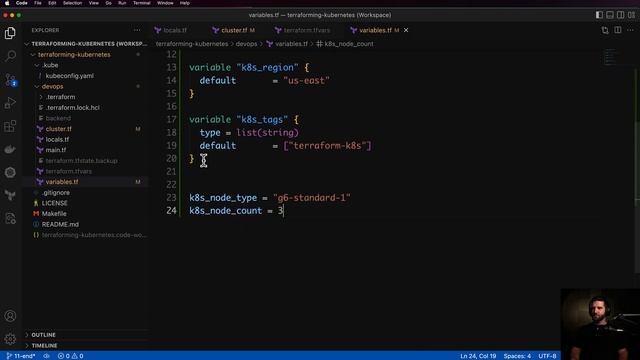Screen dimensions: 640x360
Task: Open Customize Layout icon
Action: [631, 15]
